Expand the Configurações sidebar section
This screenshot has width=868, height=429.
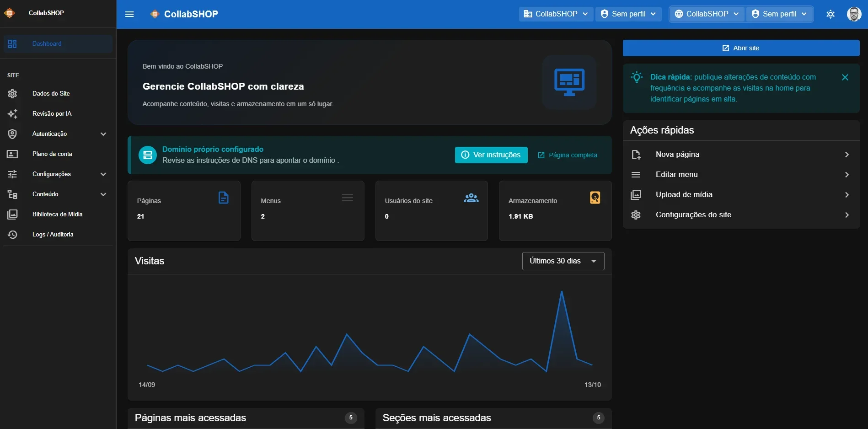[58, 174]
